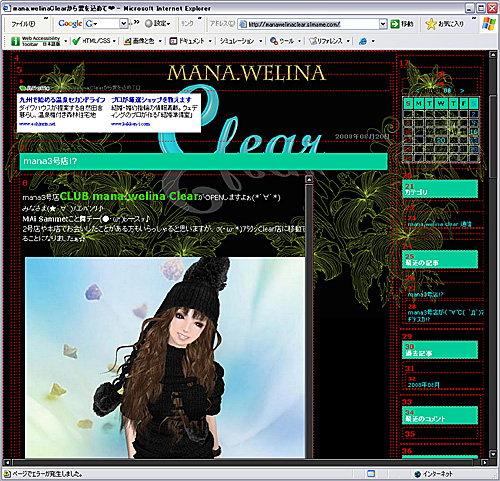Expand the ドキュメント dropdown arrow
Screen dimensions: 500x481
[210, 41]
